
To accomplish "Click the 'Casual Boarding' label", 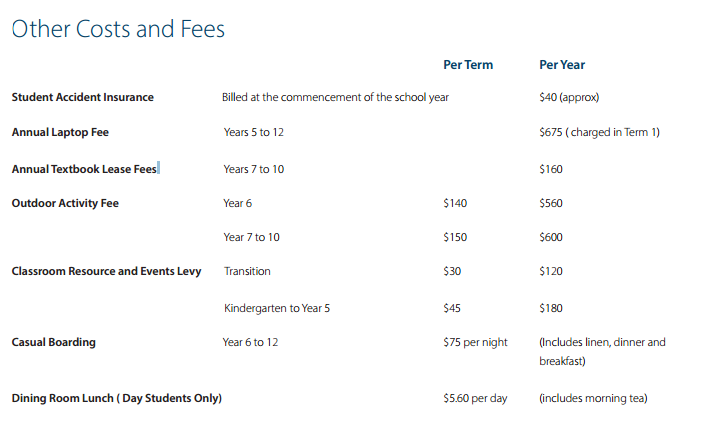I will click(54, 342).
